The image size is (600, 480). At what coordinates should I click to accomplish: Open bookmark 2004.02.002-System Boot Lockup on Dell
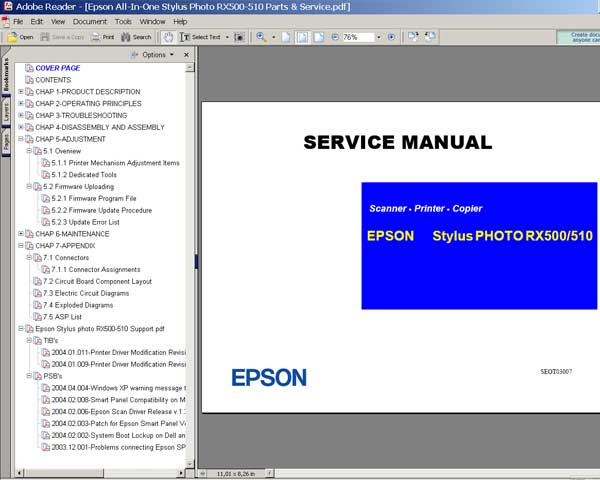click(119, 436)
